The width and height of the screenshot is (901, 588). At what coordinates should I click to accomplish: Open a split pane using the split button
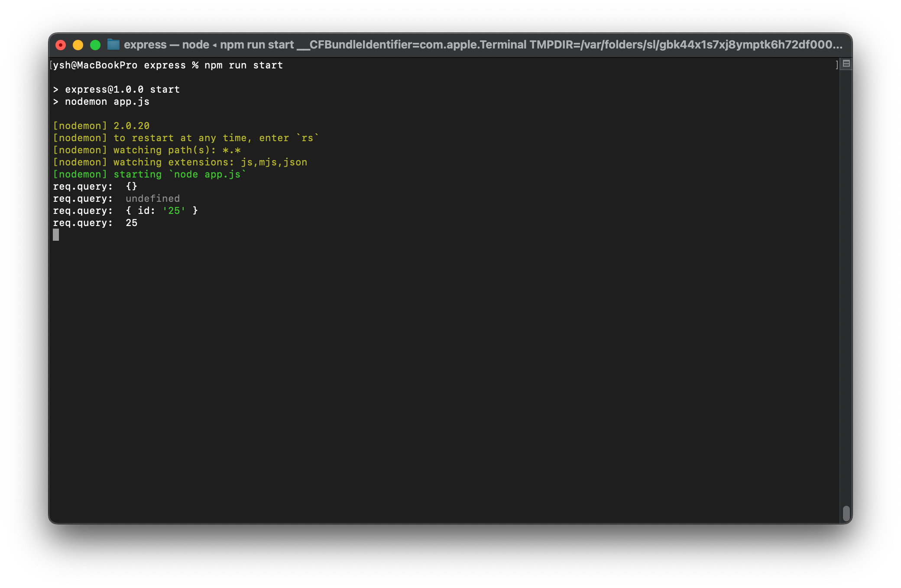click(x=846, y=63)
